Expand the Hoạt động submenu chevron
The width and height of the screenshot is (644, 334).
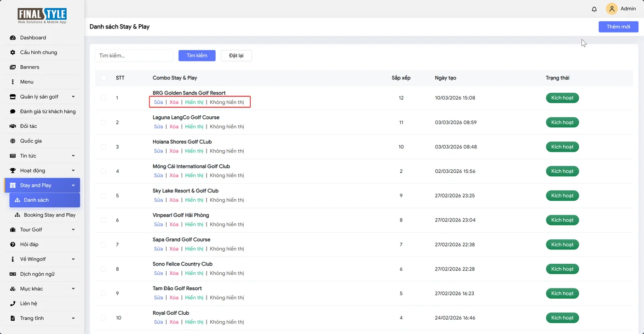(74, 170)
